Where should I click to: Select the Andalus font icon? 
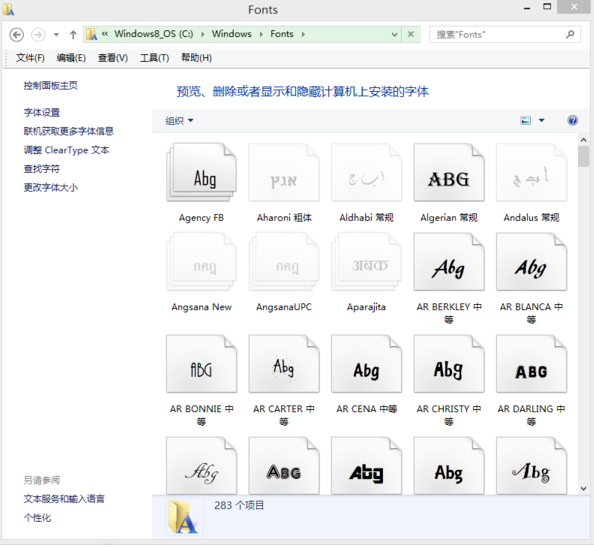click(x=531, y=173)
